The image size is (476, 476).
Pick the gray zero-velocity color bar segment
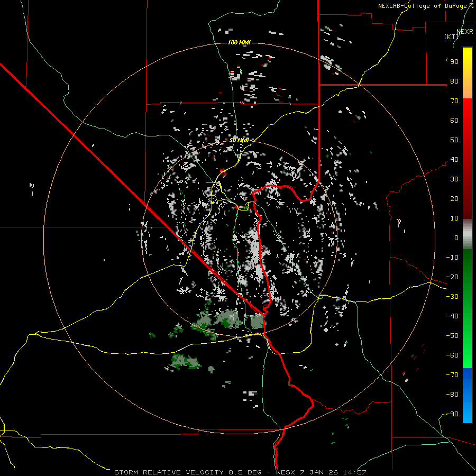click(467, 234)
